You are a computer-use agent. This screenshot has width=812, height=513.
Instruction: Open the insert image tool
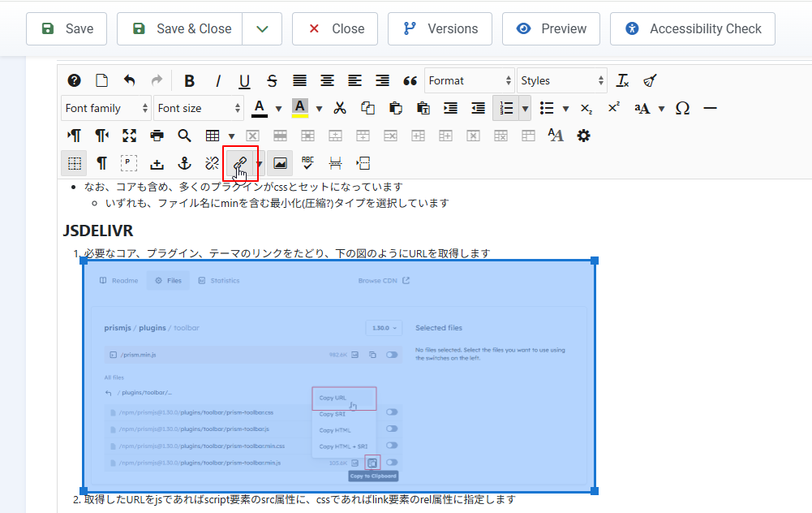pyautogui.click(x=280, y=163)
